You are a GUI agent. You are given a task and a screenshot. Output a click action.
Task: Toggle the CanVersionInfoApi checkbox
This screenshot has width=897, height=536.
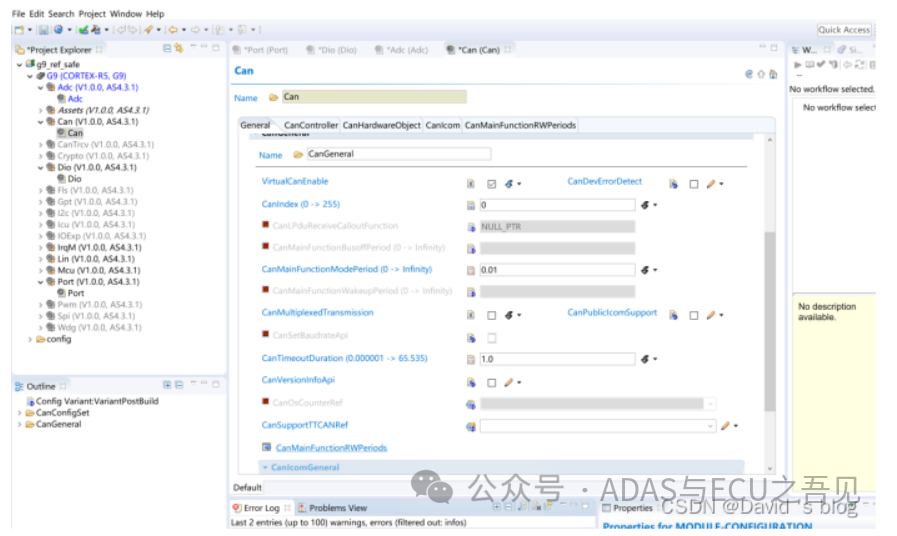491,383
